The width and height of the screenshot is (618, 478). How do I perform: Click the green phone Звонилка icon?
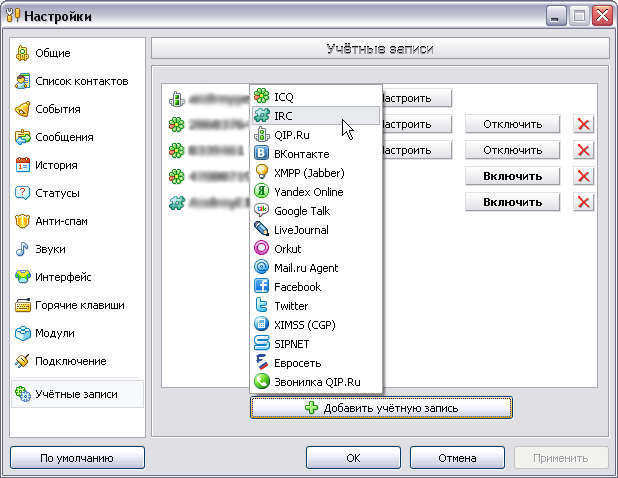coord(261,381)
